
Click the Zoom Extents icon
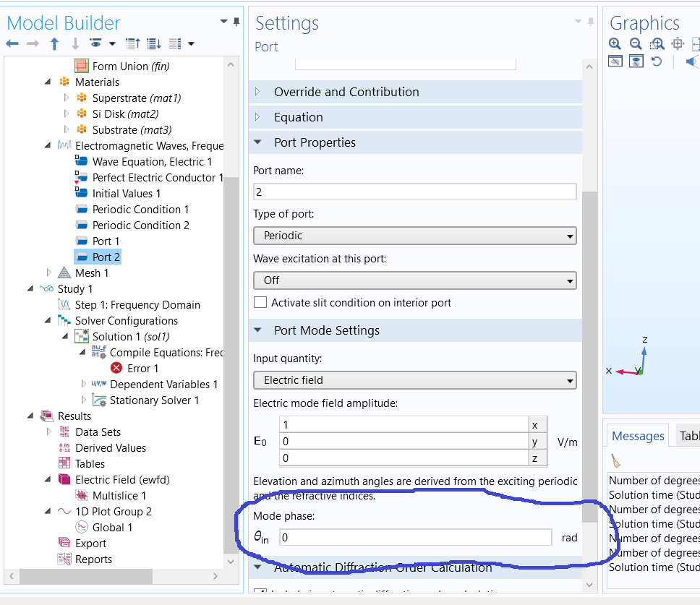pyautogui.click(x=678, y=44)
